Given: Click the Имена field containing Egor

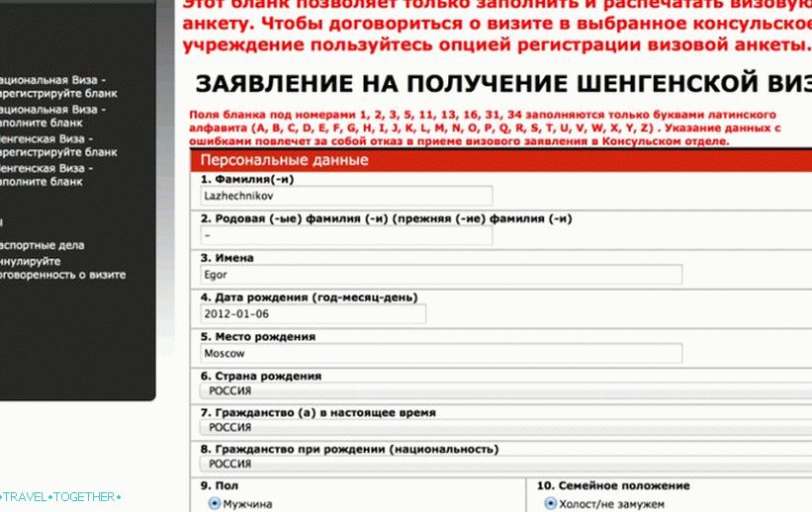Looking at the screenshot, I should click(441, 275).
